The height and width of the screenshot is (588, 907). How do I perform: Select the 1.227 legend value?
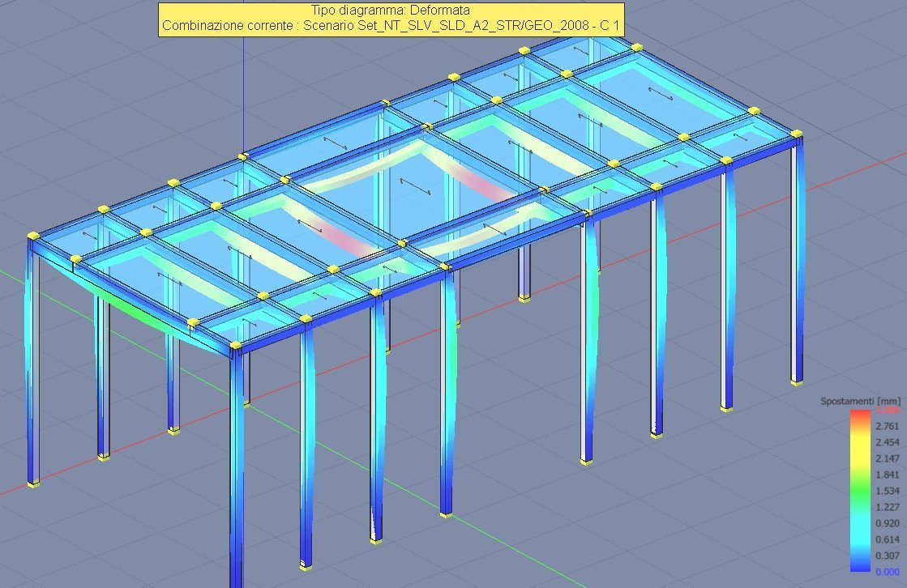(888, 507)
